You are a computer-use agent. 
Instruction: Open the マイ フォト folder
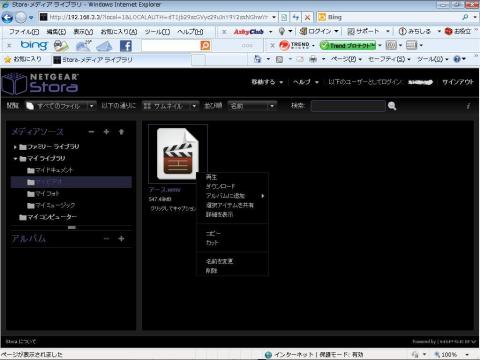pyautogui.click(x=43, y=194)
